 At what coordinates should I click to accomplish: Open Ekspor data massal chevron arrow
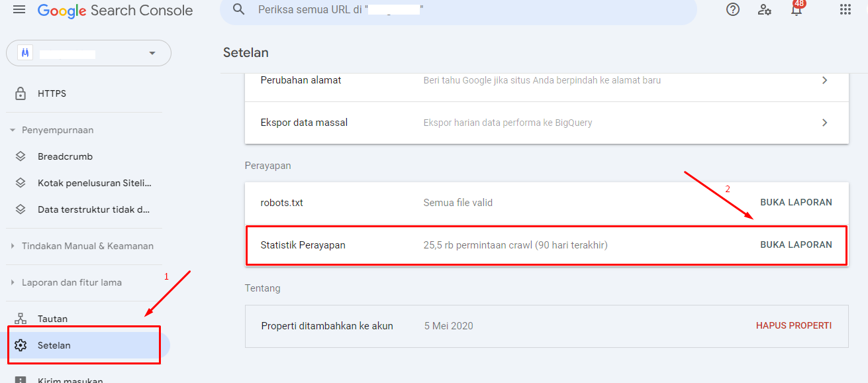tap(825, 123)
